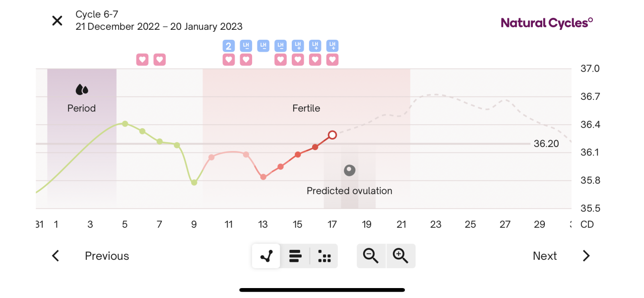Click the Natural Cycles logo
The width and height of the screenshot is (644, 298).
pos(547,22)
